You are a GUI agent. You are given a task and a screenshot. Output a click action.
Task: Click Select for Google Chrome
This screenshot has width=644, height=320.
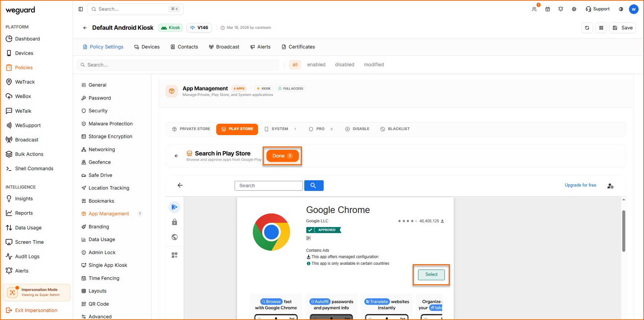click(431, 275)
